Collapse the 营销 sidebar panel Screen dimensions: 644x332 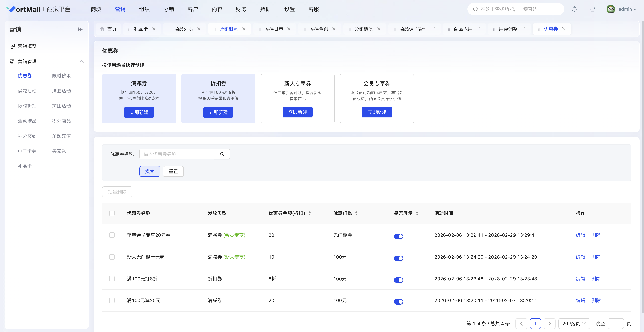point(80,30)
